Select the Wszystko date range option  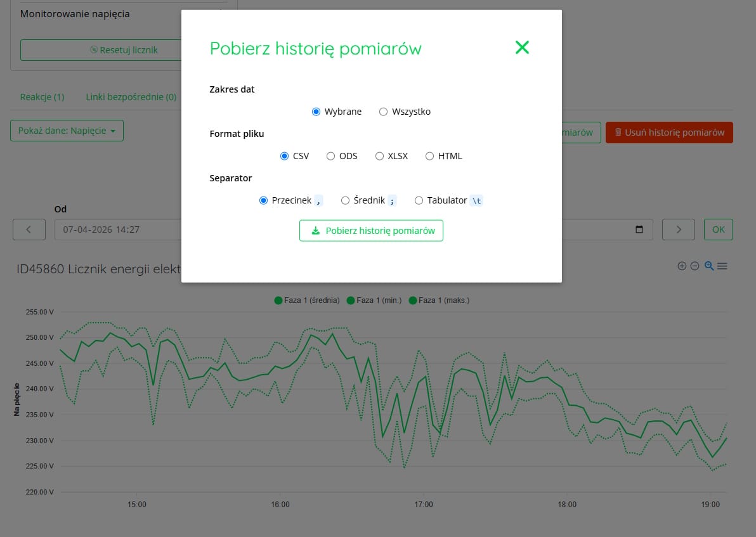[x=383, y=111]
